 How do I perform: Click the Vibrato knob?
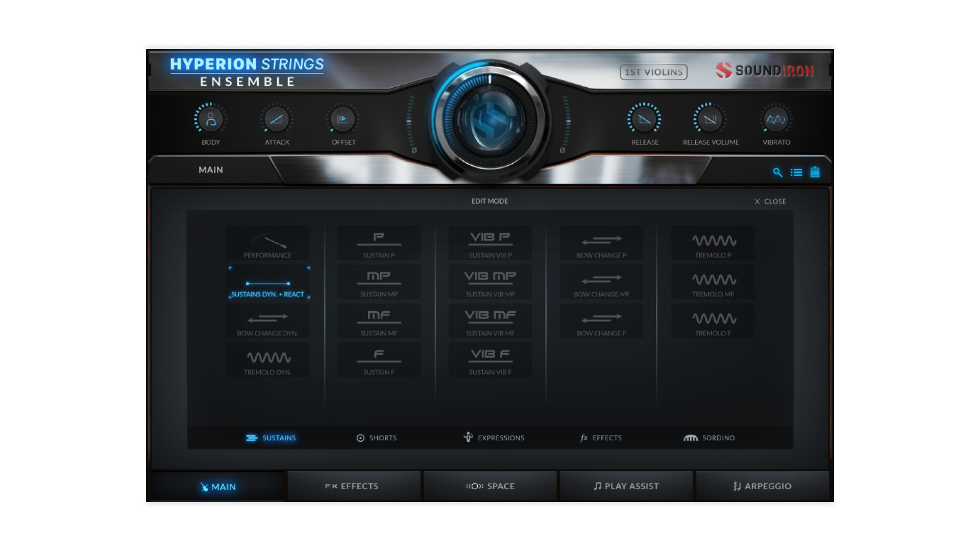pyautogui.click(x=776, y=119)
